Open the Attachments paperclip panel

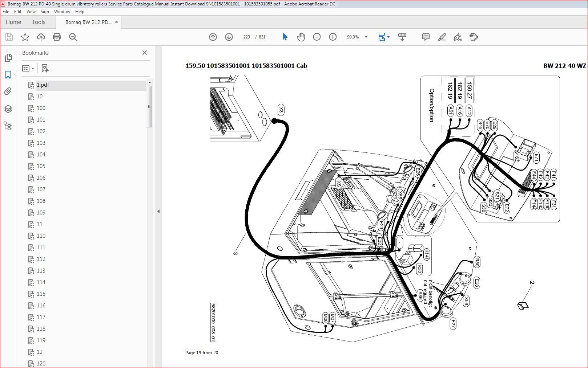[8, 91]
